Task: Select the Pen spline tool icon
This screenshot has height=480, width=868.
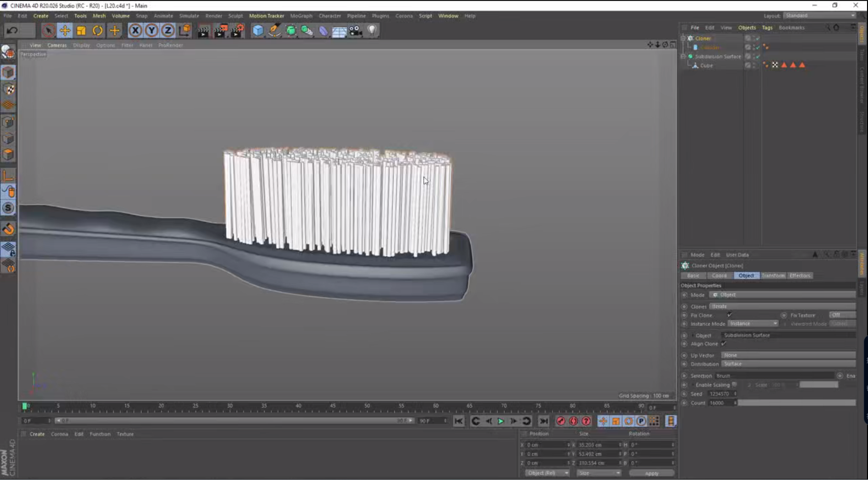Action: 274,30
